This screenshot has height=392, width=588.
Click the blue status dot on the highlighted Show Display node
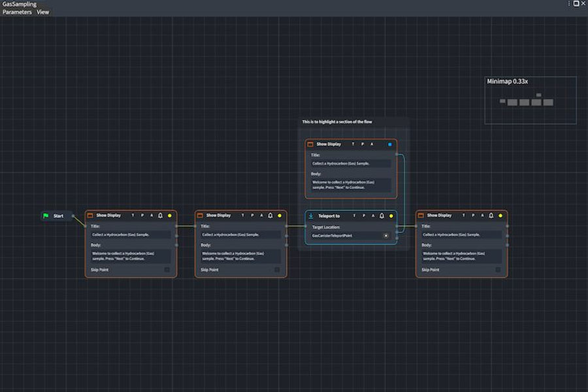click(389, 144)
